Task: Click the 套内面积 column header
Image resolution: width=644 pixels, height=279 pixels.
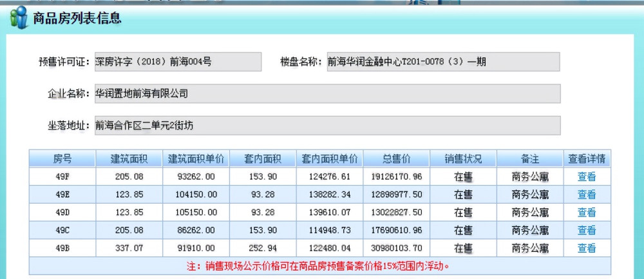Action: click(x=263, y=159)
